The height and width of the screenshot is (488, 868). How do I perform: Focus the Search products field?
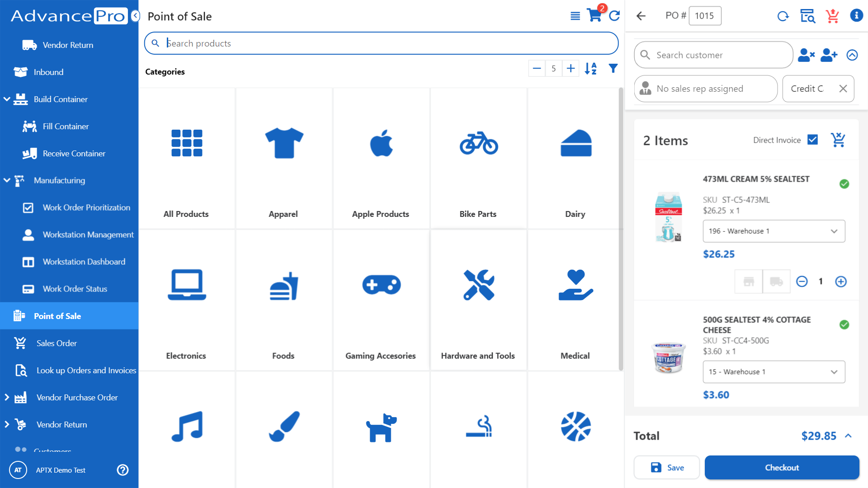point(381,43)
